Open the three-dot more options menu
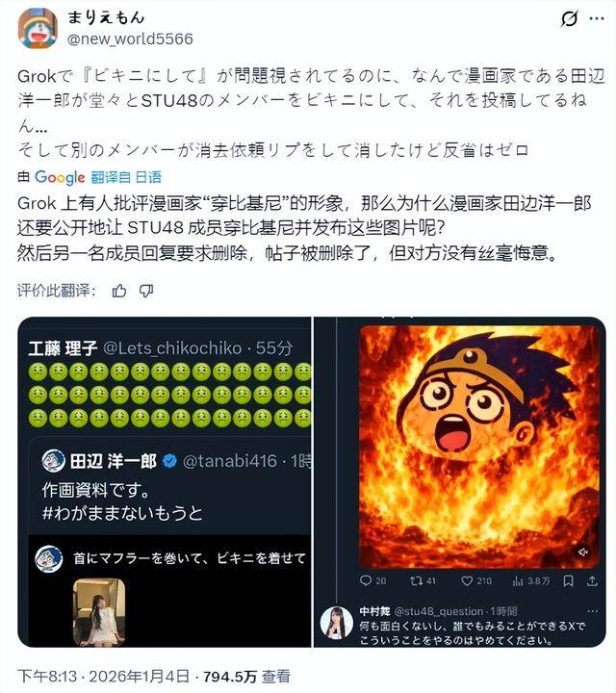The height and width of the screenshot is (693, 616). click(597, 18)
